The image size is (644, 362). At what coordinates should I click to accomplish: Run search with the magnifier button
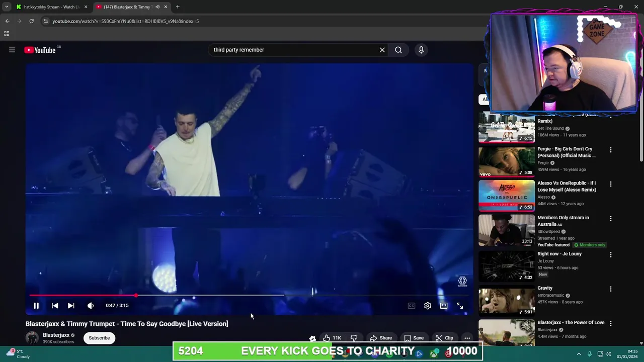click(398, 50)
